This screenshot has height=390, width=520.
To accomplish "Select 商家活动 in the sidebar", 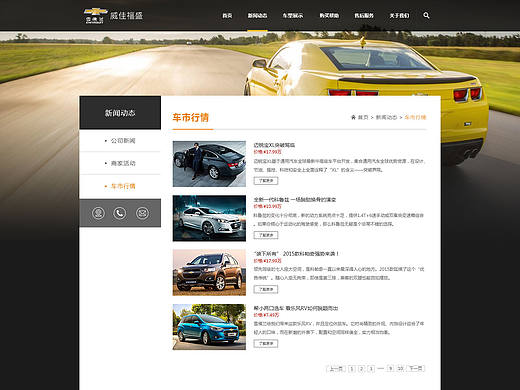I will coord(123,163).
